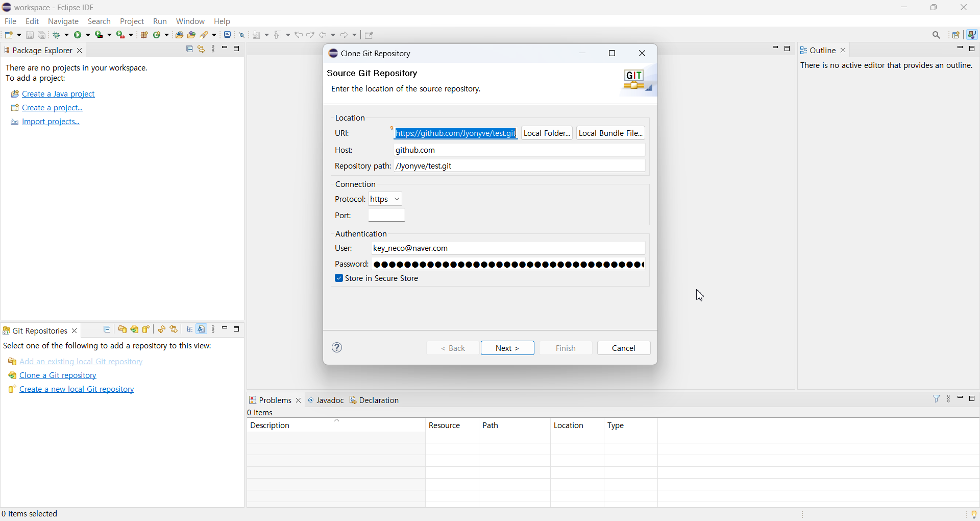Open the Coverage dropdown arrow
Image resolution: width=980 pixels, height=521 pixels.
point(109,35)
